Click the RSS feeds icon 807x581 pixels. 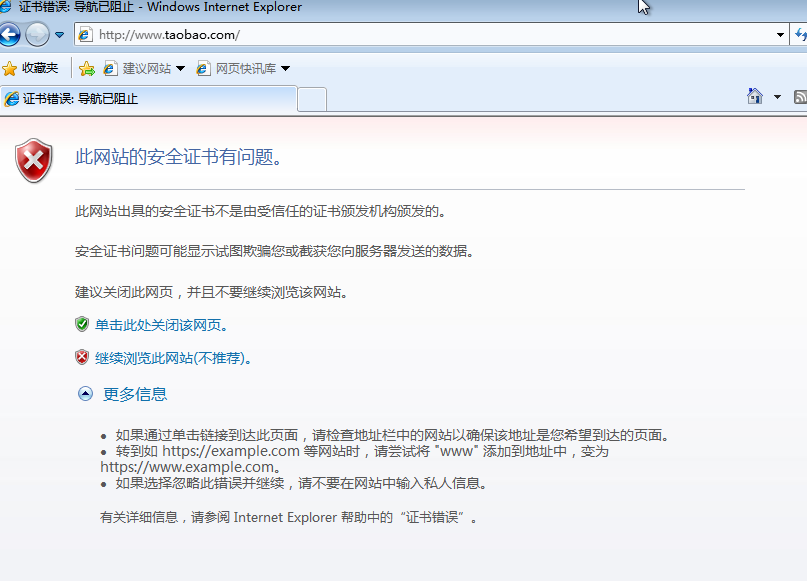800,97
